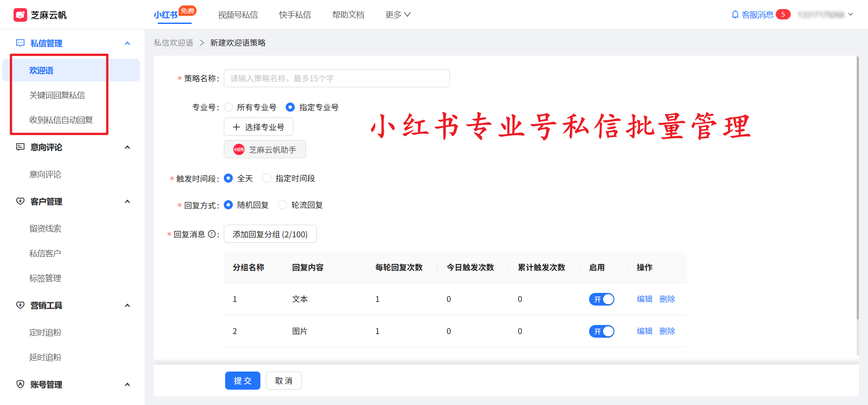The height and width of the screenshot is (405, 868).
Task: Click the 客服消息 bell icon
Action: [735, 14]
